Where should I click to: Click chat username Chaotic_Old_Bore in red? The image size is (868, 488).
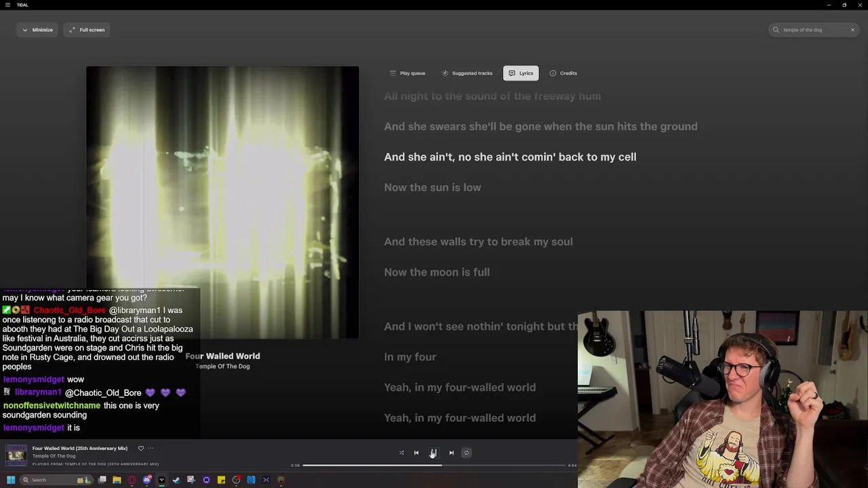coord(70,310)
